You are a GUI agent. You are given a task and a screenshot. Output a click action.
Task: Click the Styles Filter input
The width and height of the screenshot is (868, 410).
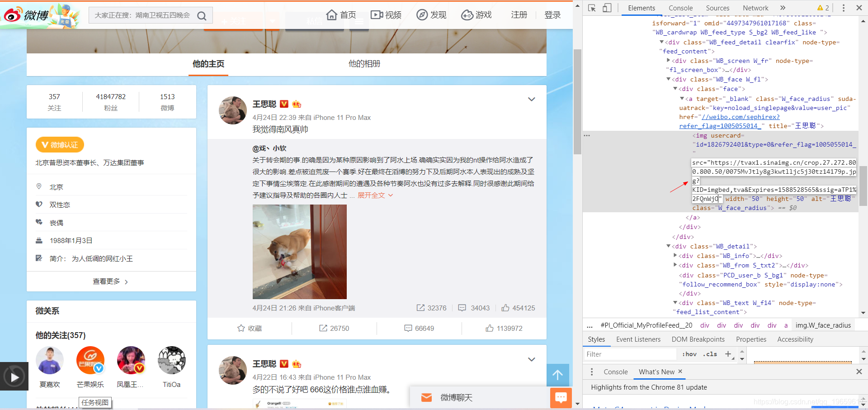pyautogui.click(x=630, y=354)
